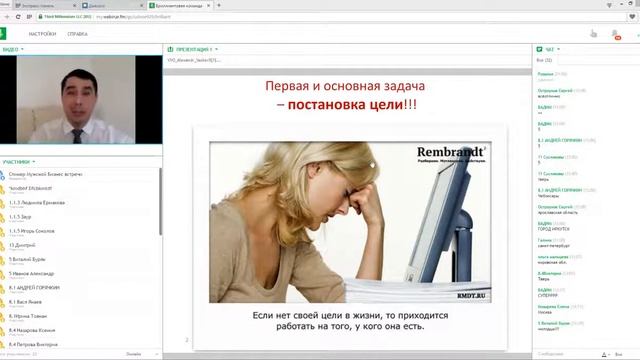
Task: Click the chat message СУПЕРРРР
Action: click(x=547, y=296)
